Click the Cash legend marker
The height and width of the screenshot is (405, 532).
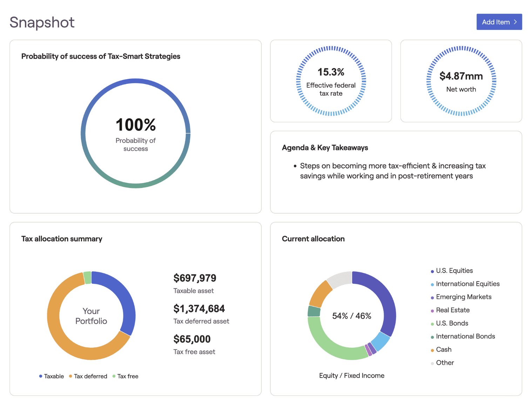pos(432,349)
